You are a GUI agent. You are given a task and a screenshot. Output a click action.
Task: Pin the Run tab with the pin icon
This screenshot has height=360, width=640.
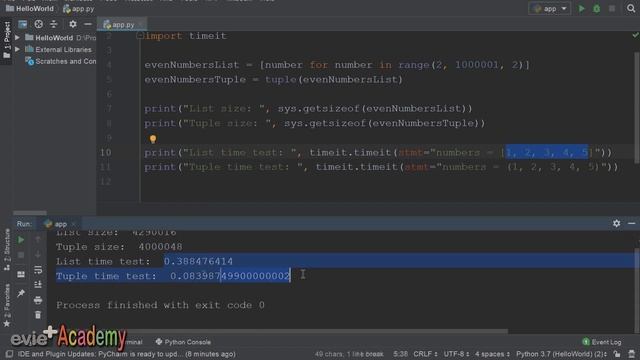pos(21,293)
